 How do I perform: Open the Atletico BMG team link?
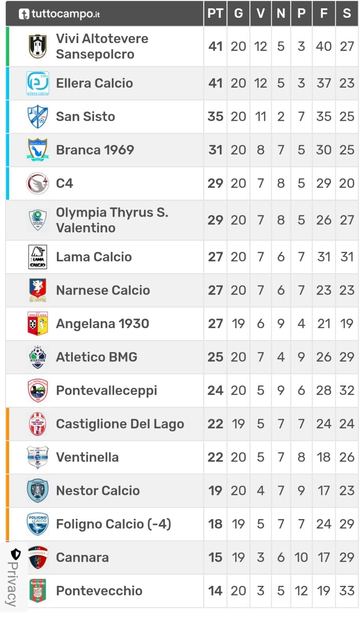tap(97, 357)
